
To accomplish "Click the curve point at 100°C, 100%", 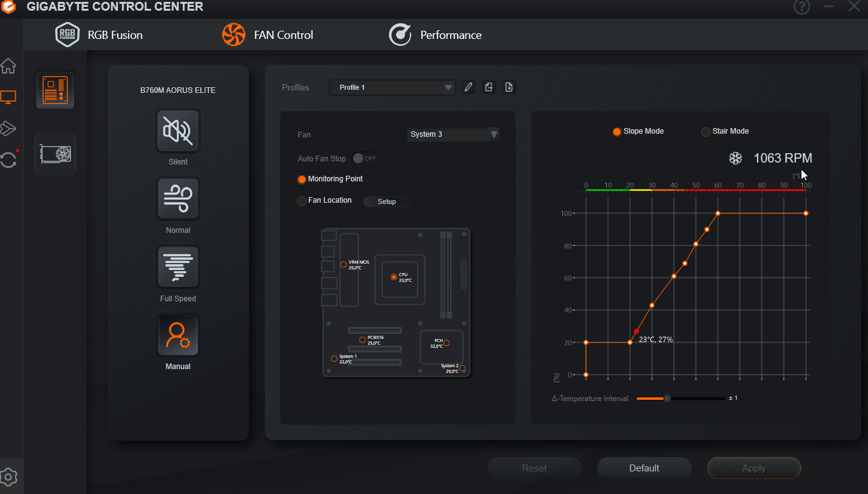I will 806,213.
